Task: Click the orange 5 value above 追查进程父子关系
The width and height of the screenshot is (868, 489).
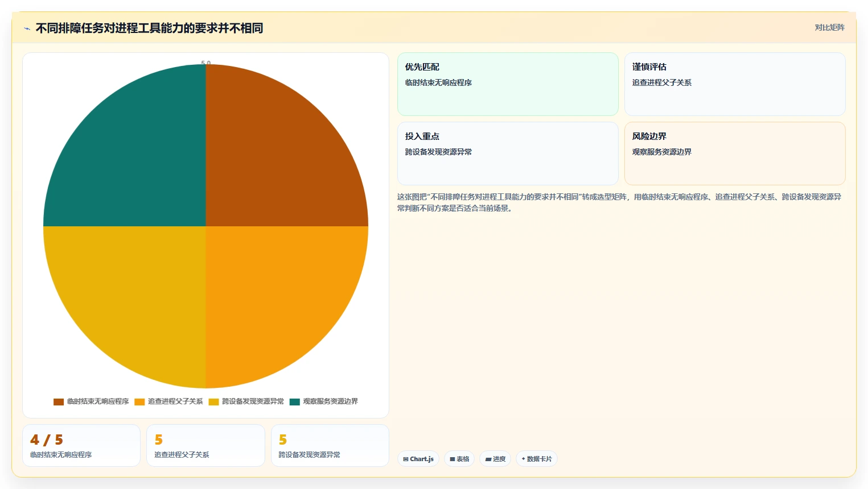Action: click(x=159, y=440)
